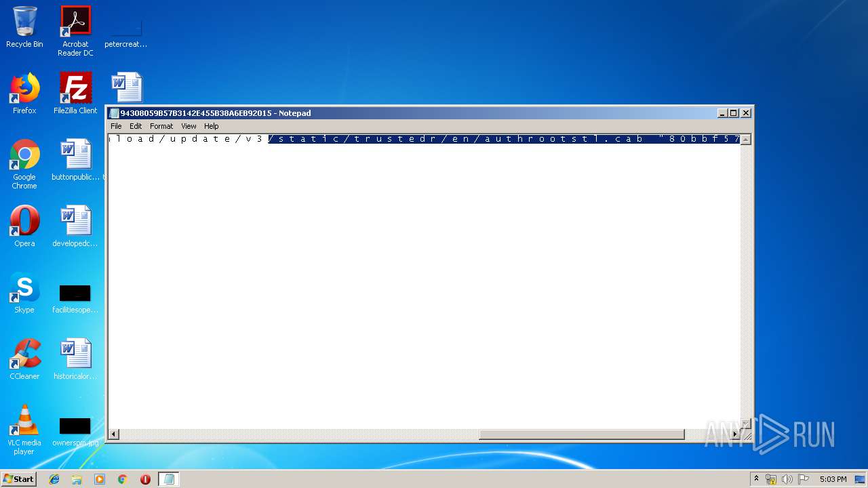Open the Recycle Bin desktop icon
868x488 pixels.
[x=24, y=27]
